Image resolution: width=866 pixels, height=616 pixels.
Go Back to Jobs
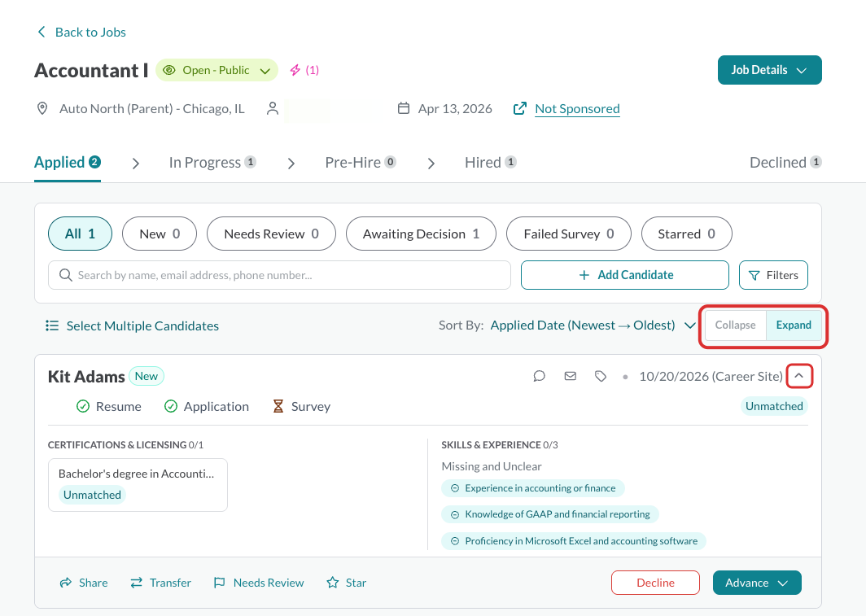point(81,32)
